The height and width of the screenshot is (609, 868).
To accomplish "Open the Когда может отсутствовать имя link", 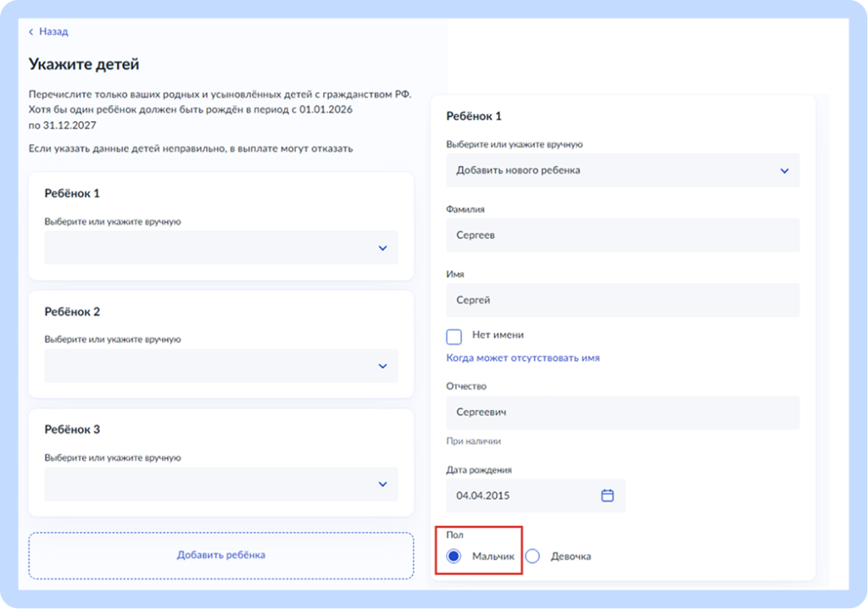I will 522,358.
